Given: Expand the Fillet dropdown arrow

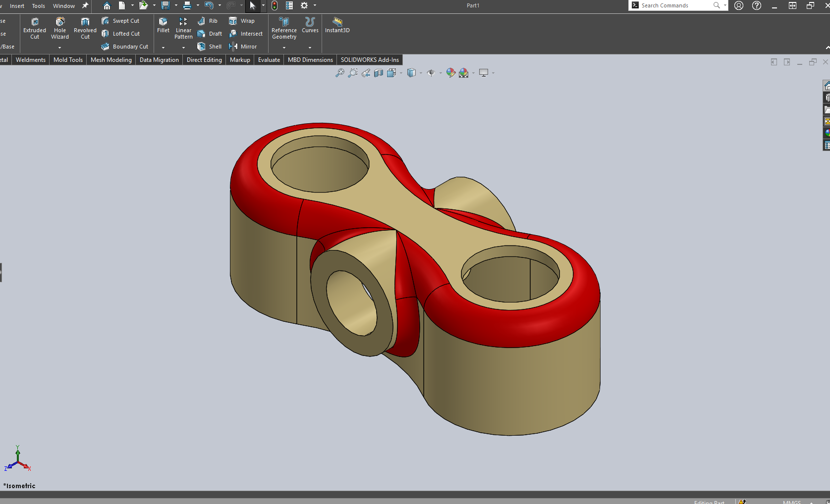Looking at the screenshot, I should tap(163, 48).
